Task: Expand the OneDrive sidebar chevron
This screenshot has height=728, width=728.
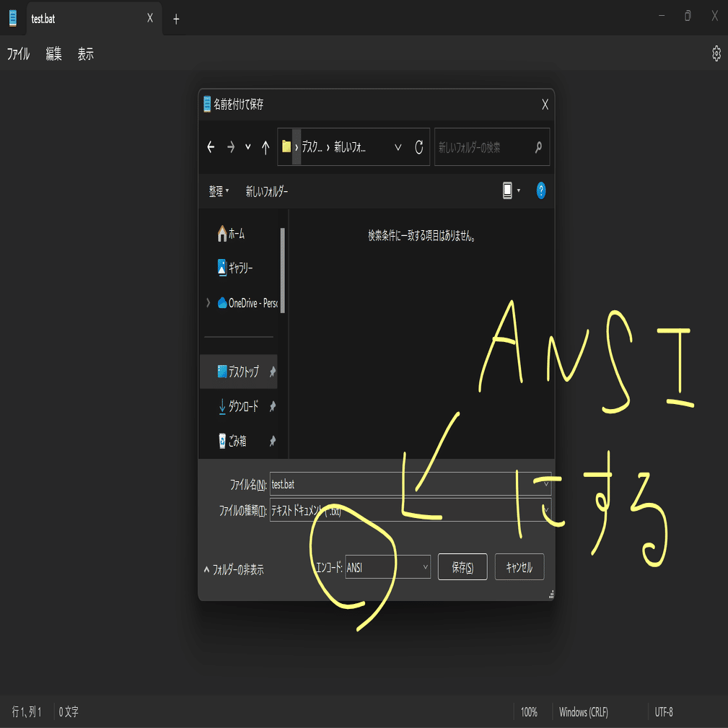Action: tap(207, 302)
